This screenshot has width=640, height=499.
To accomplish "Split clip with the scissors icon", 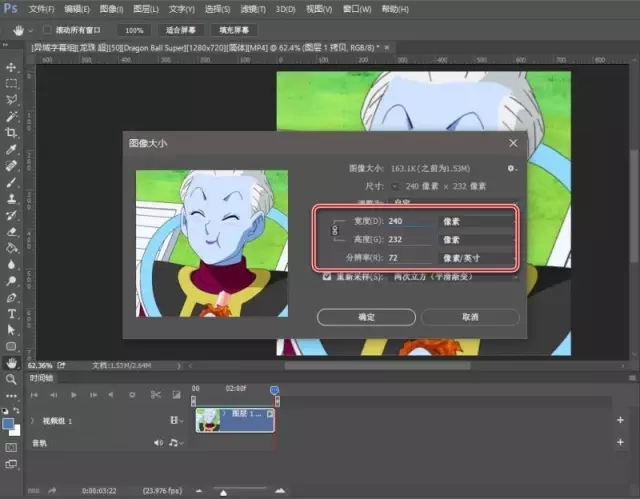I will pos(156,395).
